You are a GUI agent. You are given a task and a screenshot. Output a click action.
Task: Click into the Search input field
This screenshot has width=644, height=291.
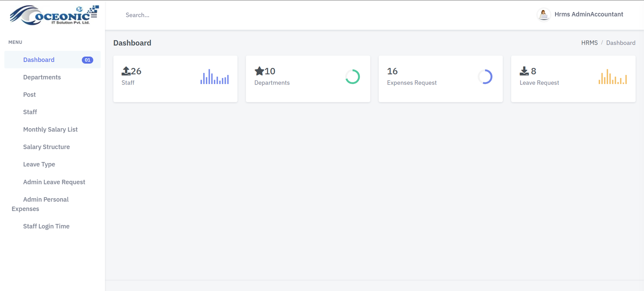[x=201, y=15]
